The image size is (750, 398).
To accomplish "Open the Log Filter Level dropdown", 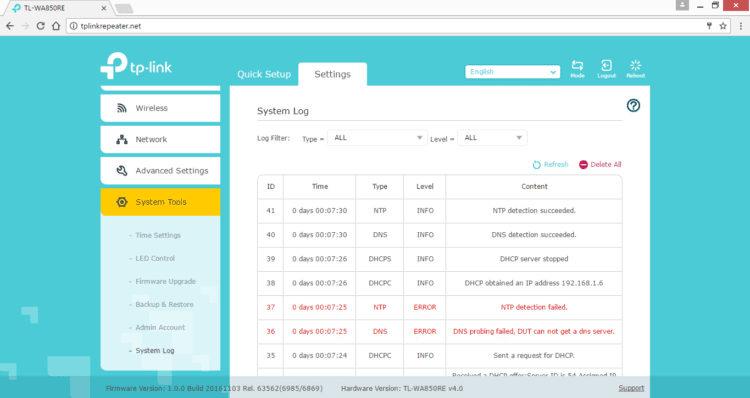I will 492,138.
